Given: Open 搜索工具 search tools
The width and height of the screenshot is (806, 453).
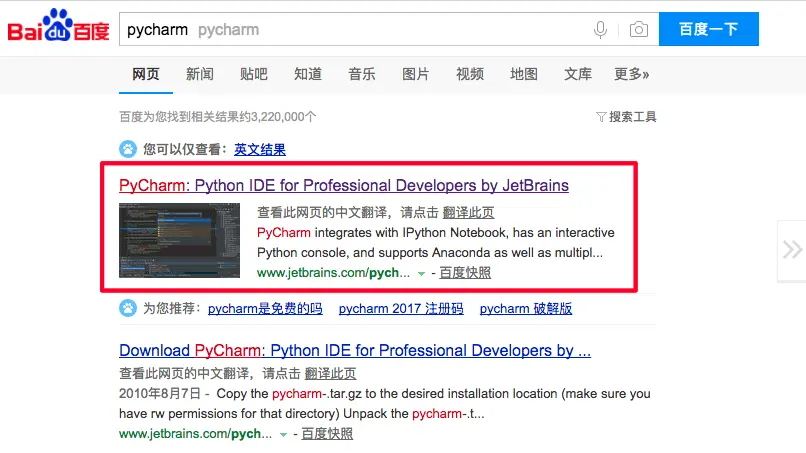Looking at the screenshot, I should tap(633, 117).
